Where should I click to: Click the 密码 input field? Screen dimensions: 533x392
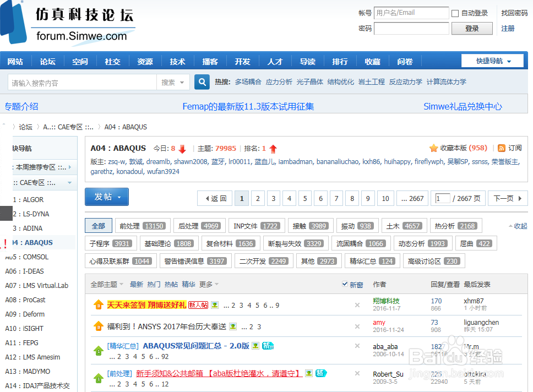coord(411,29)
